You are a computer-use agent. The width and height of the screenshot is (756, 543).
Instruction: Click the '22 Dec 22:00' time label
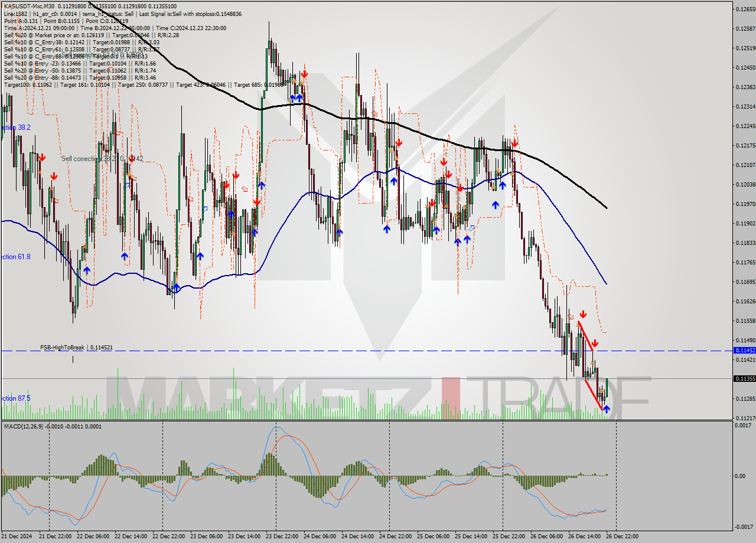pyautogui.click(x=168, y=536)
